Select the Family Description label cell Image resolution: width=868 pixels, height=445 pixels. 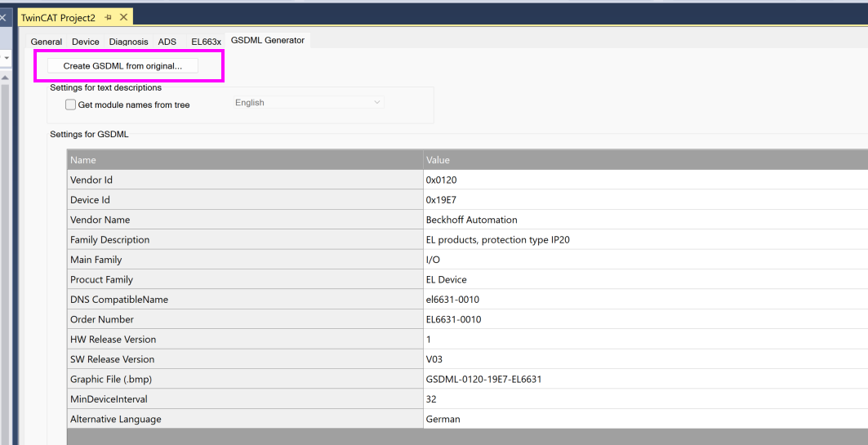point(245,240)
